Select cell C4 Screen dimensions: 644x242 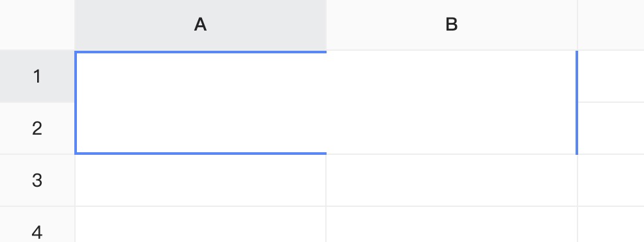coord(611,224)
